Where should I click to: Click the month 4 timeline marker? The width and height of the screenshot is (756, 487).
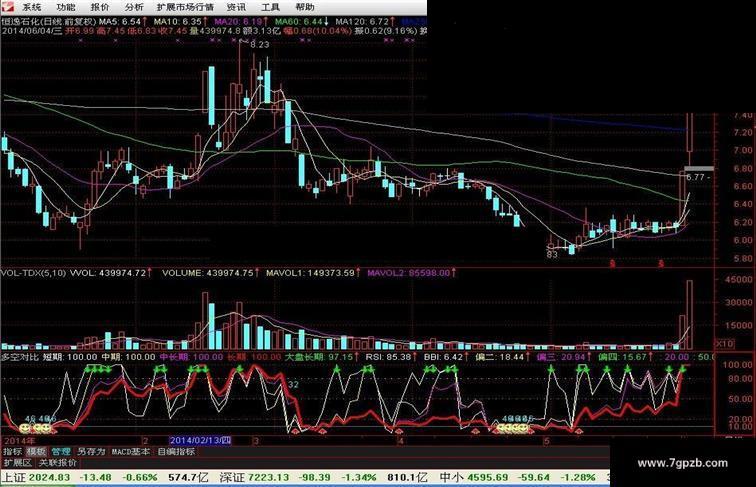click(x=400, y=441)
